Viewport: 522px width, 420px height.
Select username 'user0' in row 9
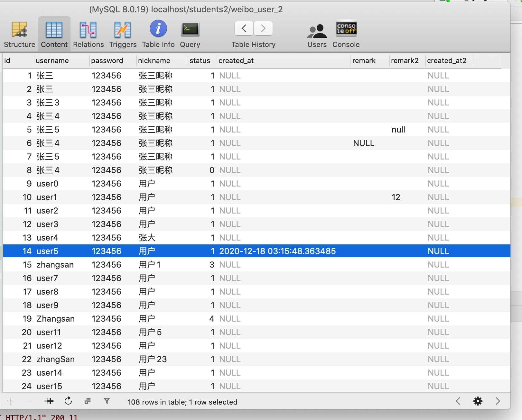tap(47, 184)
